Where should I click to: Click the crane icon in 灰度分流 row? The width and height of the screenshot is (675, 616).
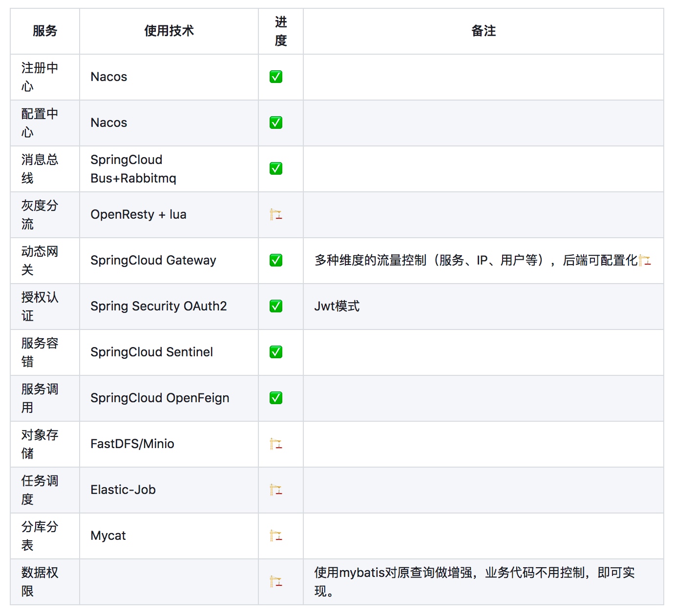276,215
